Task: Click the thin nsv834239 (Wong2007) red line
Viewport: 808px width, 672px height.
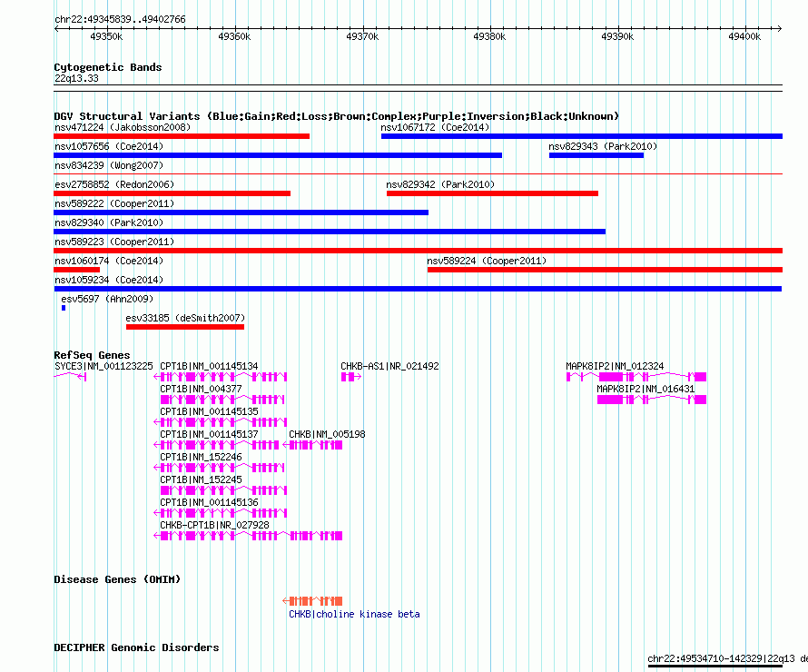Action: [418, 174]
